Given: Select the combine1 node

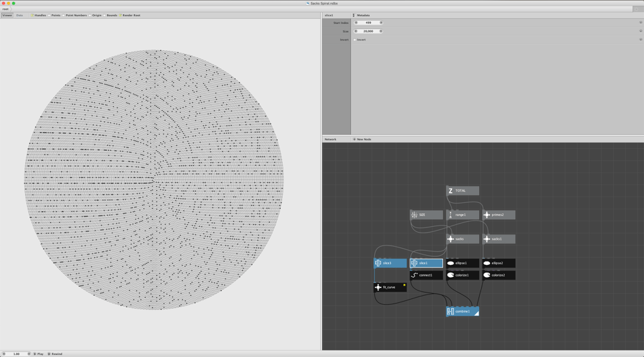Looking at the screenshot, I should [462, 311].
